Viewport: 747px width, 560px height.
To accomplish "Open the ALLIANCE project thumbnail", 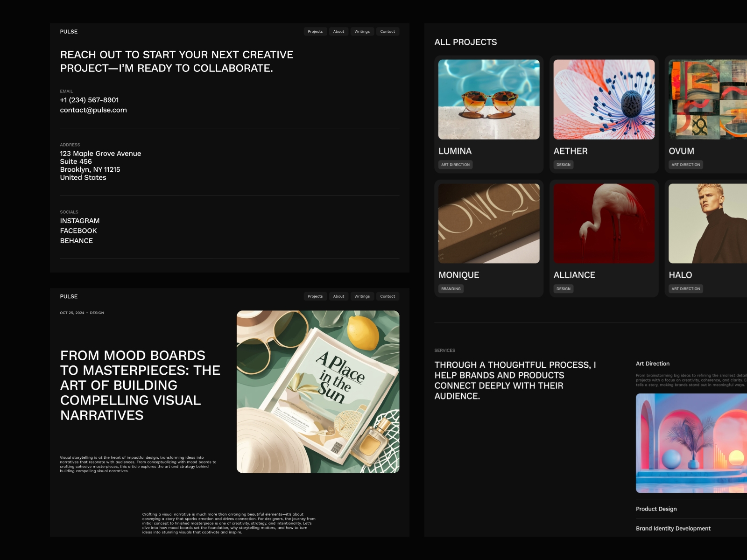I will 604,224.
